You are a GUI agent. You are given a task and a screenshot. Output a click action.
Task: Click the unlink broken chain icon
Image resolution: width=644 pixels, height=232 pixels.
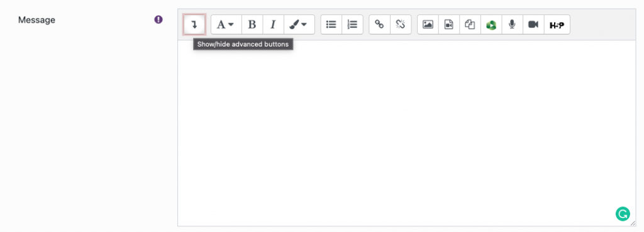401,25
